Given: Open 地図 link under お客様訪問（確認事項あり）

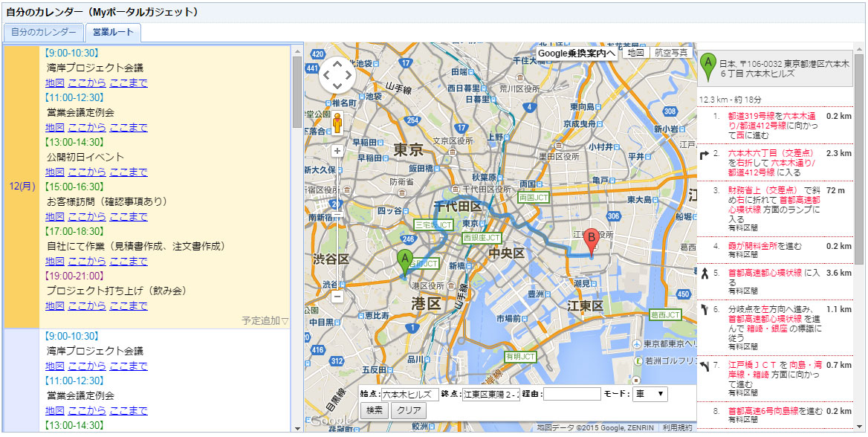Looking at the screenshot, I should coord(55,216).
